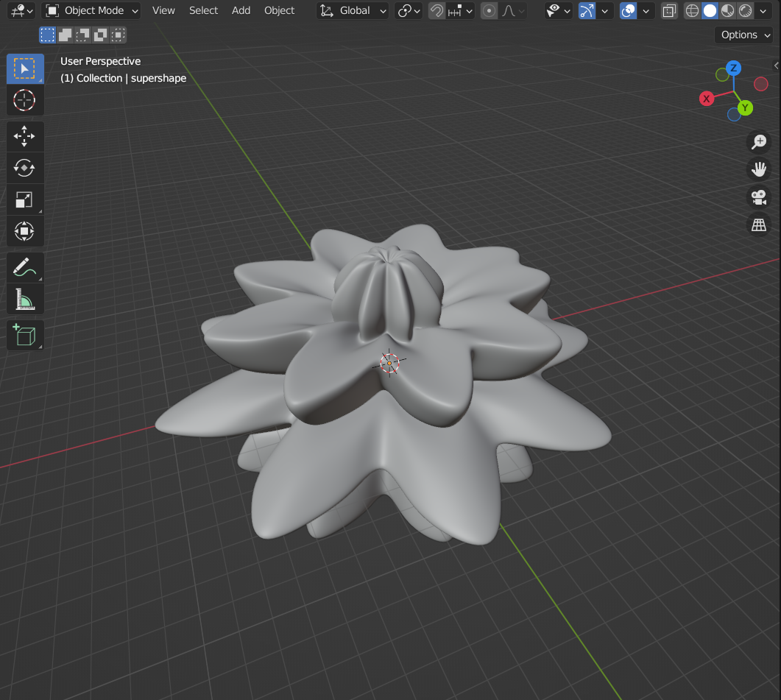Open the editor type dropdown

tap(21, 10)
